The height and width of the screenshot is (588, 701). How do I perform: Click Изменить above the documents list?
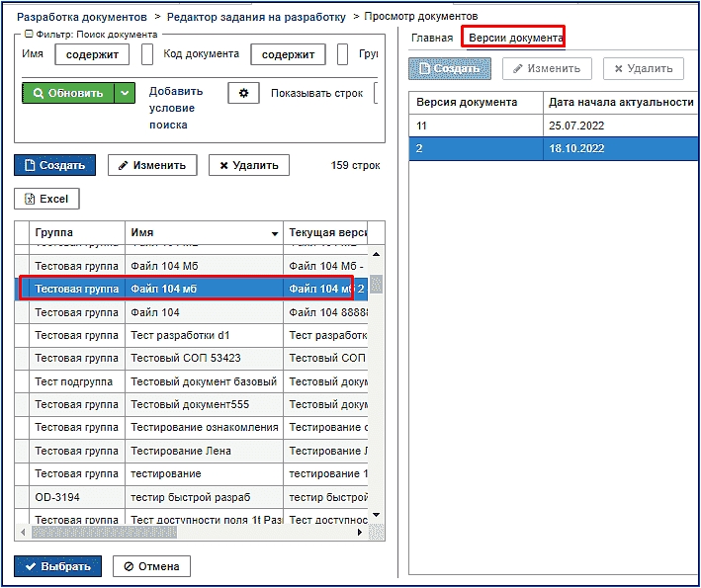(152, 165)
